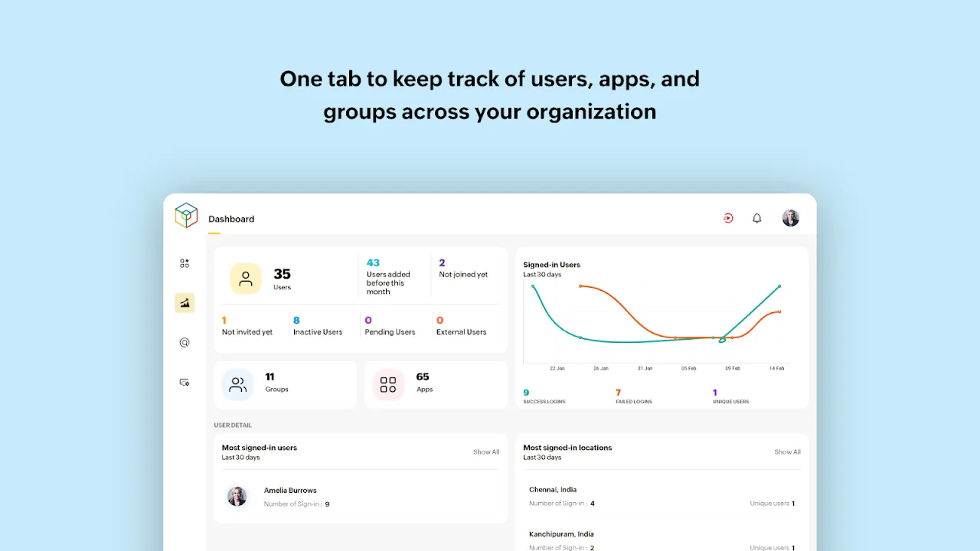Click the pink Apps grid icon
Image resolution: width=980 pixels, height=551 pixels.
pos(388,384)
